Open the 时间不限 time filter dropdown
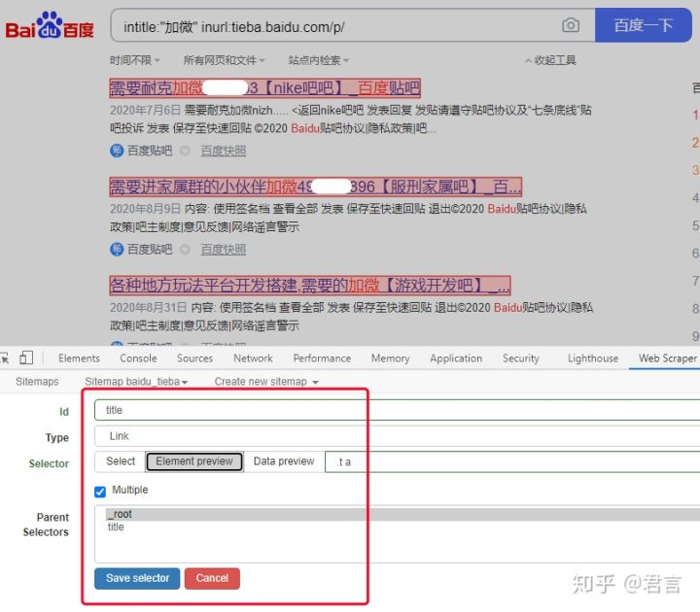Image resolution: width=700 pixels, height=612 pixels. click(135, 60)
